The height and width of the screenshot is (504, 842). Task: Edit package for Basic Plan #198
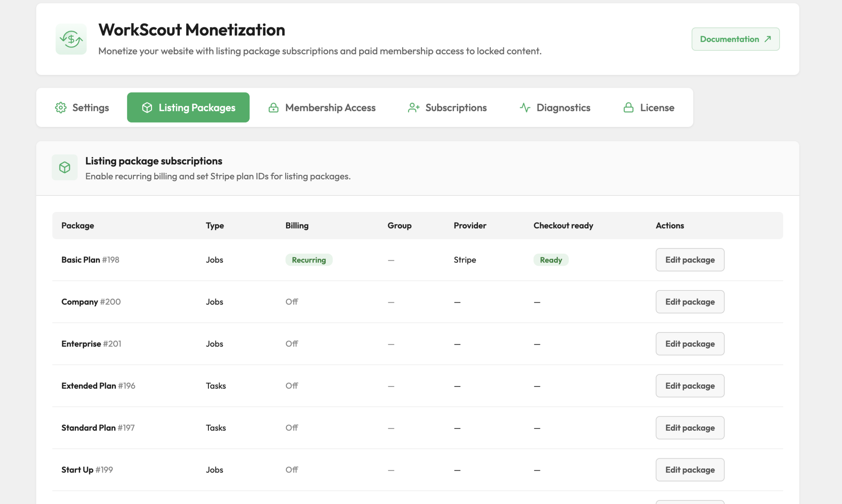point(690,260)
